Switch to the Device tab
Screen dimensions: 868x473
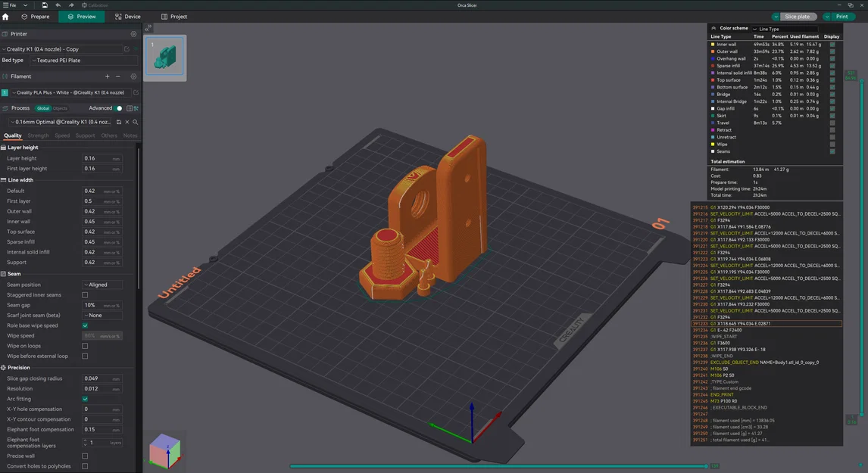pyautogui.click(x=127, y=17)
